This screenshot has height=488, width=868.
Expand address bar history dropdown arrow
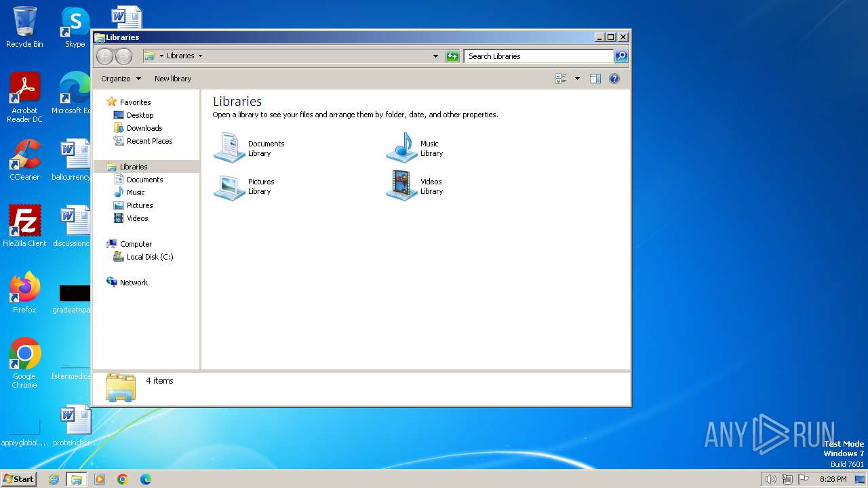point(435,56)
